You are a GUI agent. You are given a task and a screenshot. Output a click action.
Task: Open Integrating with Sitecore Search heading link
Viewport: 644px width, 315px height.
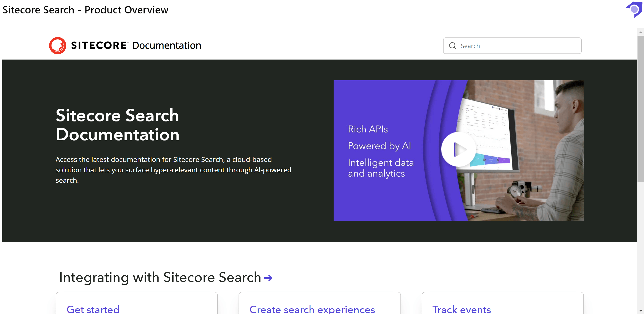pyautogui.click(x=160, y=278)
